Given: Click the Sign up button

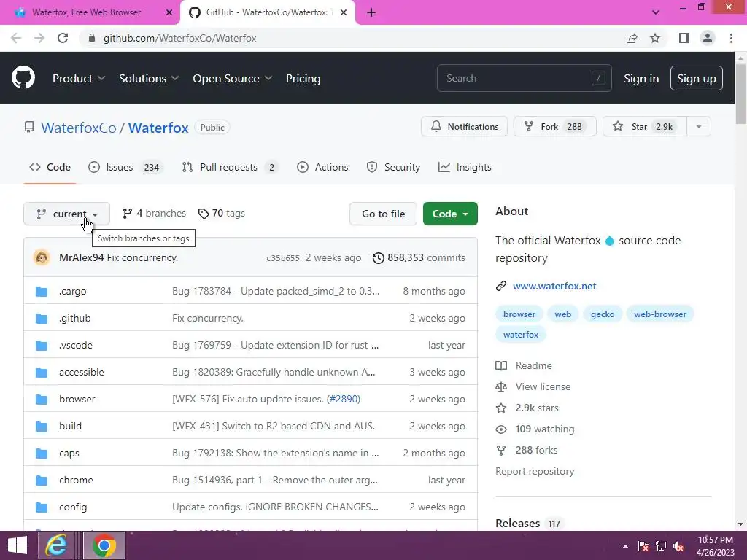Looking at the screenshot, I should (x=697, y=78).
